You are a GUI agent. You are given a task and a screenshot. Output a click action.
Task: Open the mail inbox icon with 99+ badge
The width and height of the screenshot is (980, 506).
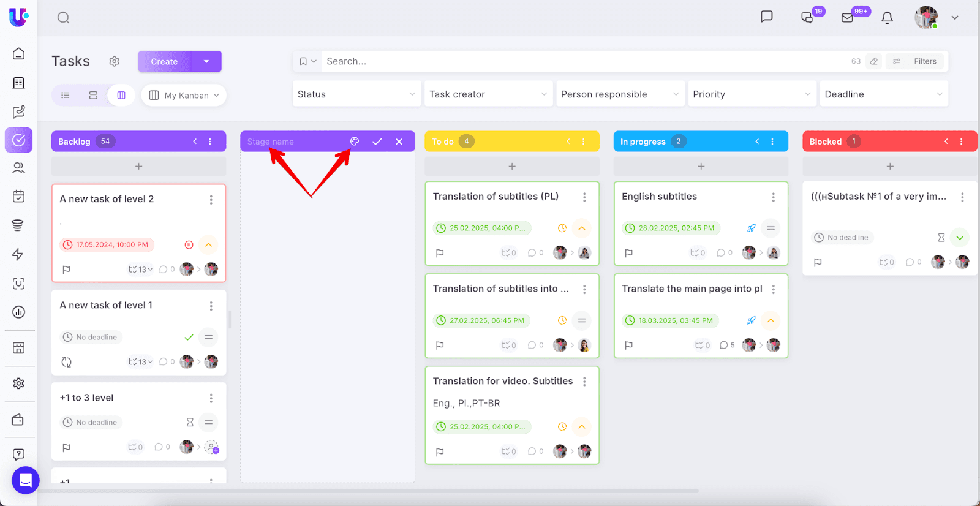(848, 18)
